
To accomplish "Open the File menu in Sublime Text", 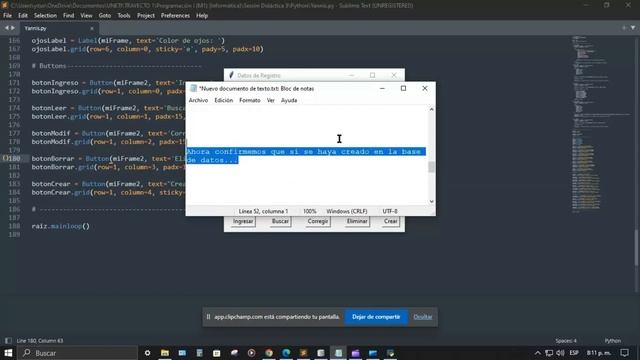I will point(7,16).
